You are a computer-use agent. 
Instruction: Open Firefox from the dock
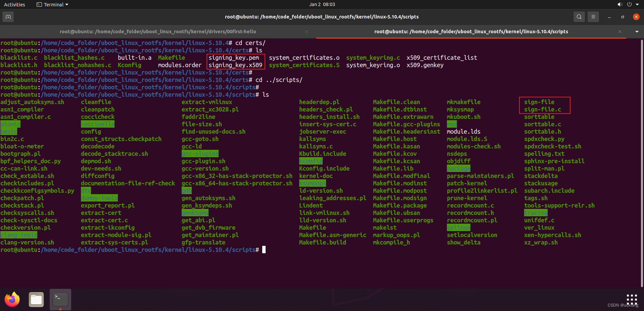(12, 300)
